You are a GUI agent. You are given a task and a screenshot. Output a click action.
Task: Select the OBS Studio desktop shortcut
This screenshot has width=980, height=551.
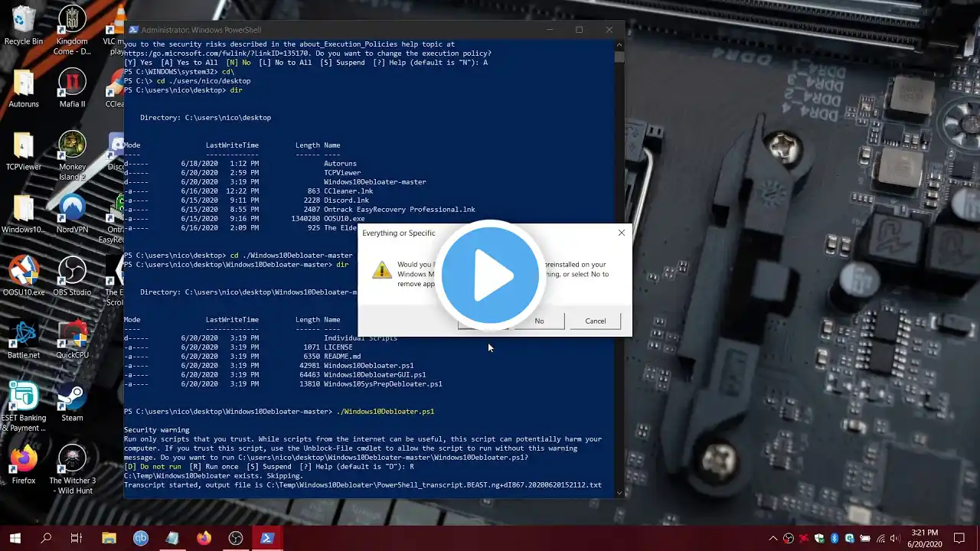[x=72, y=276]
